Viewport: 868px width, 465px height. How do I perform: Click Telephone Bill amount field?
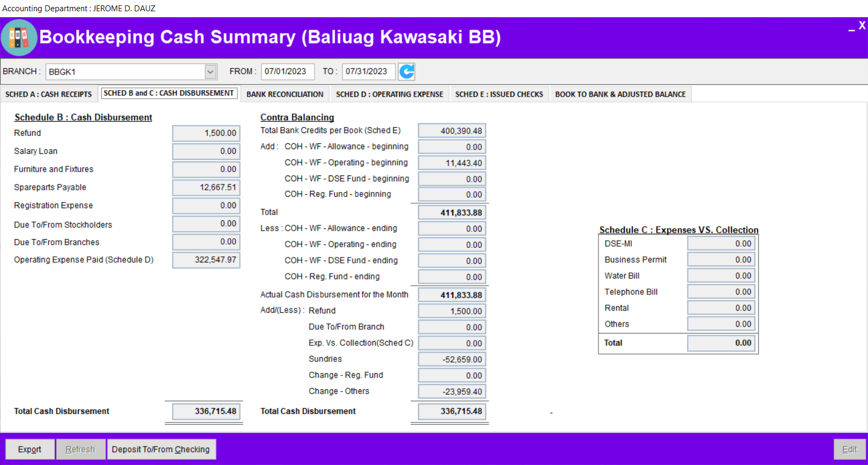click(x=721, y=292)
